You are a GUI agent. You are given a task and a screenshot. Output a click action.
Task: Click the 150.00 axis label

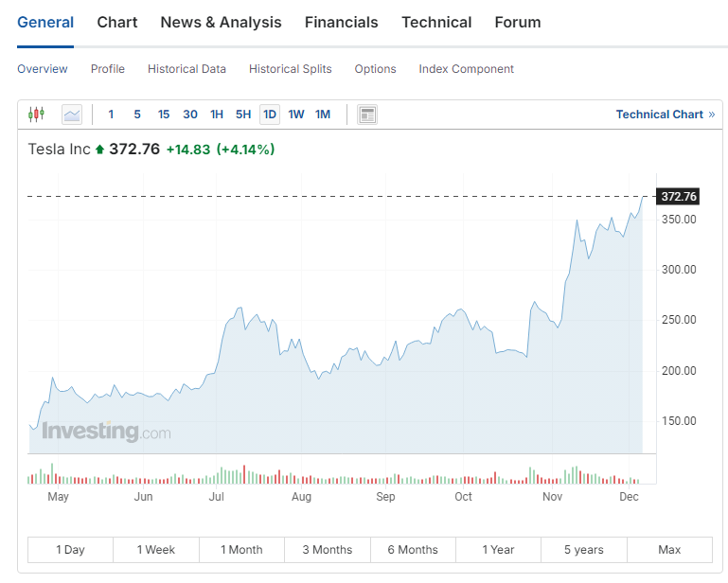pyautogui.click(x=679, y=421)
